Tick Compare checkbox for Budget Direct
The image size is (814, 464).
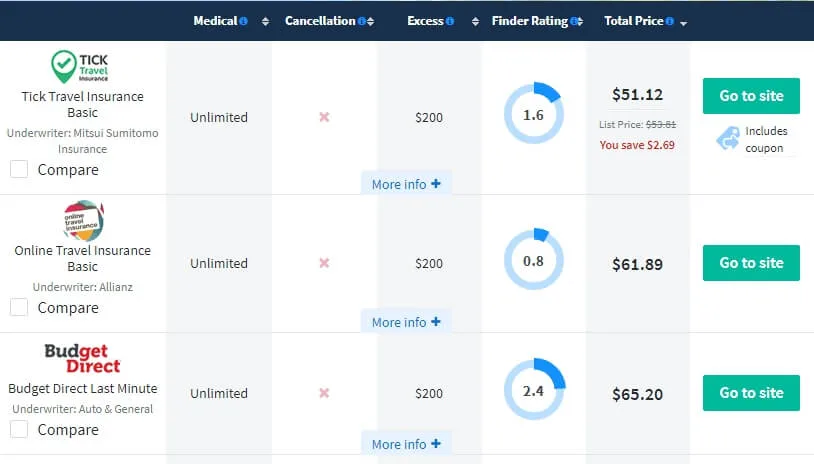[x=19, y=429]
